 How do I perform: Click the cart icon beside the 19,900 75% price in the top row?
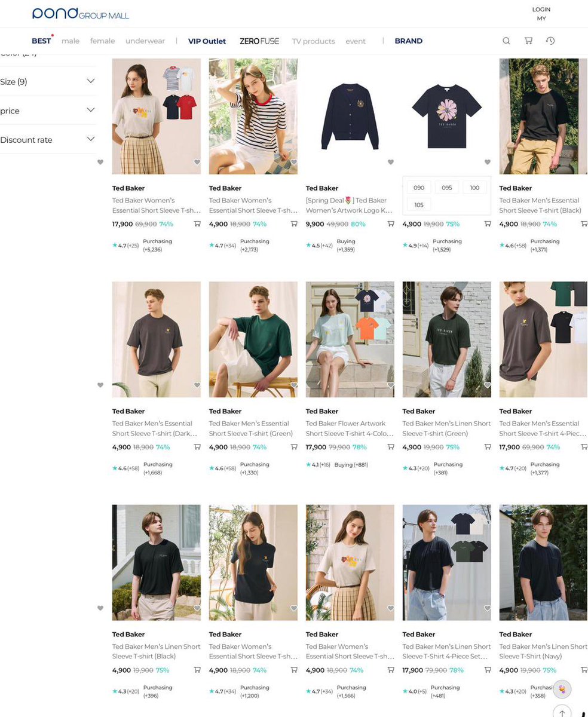pyautogui.click(x=488, y=224)
